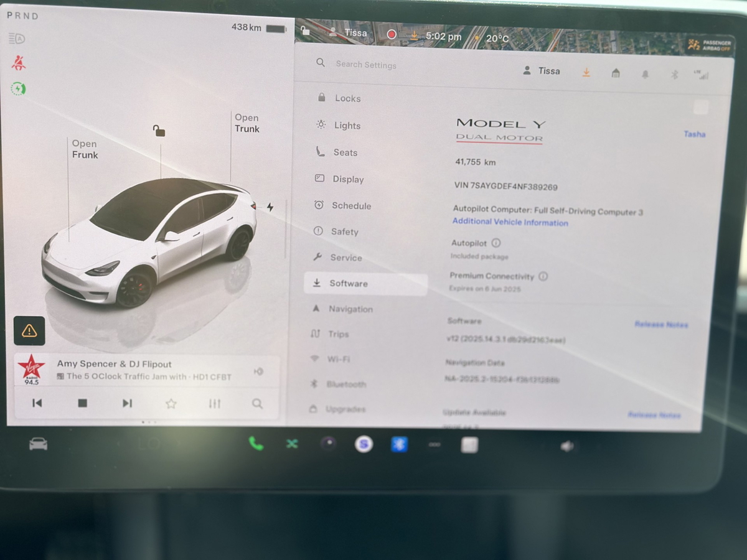The height and width of the screenshot is (560, 747).
Task: Tap the vehicle name Tasha
Action: [x=695, y=134]
